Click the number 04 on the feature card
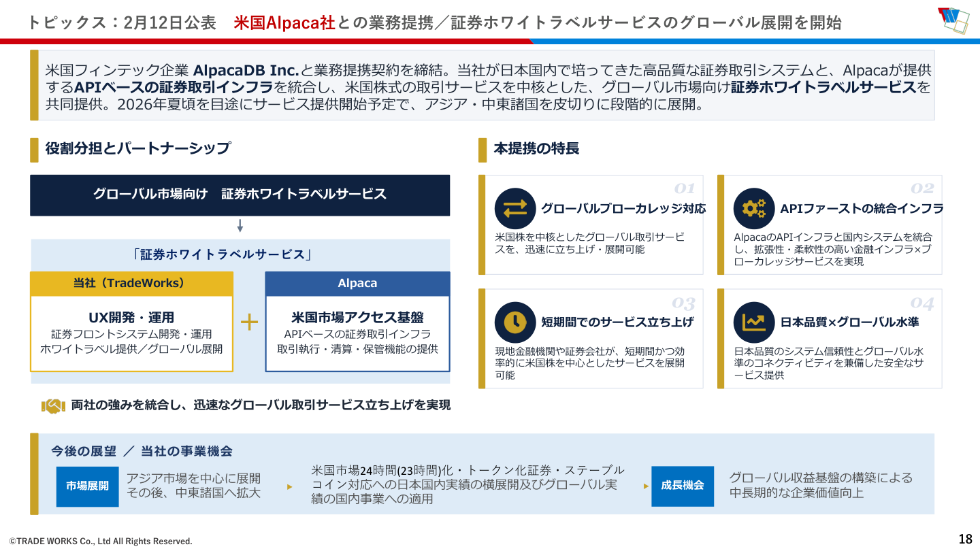The width and height of the screenshot is (980, 551). tap(923, 303)
